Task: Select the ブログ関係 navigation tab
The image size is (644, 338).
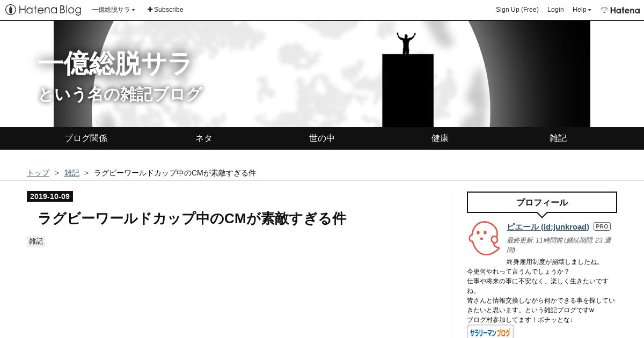Action: point(86,138)
